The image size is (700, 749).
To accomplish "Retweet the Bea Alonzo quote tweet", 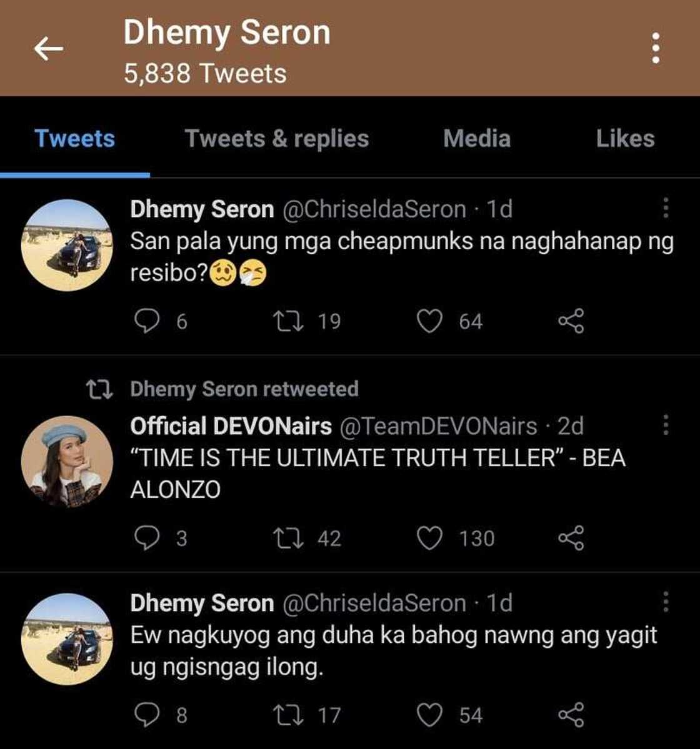I will pyautogui.click(x=289, y=538).
